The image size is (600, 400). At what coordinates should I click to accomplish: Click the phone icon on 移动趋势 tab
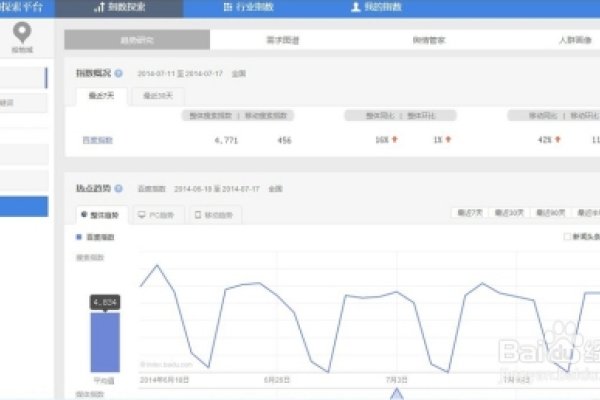point(198,215)
